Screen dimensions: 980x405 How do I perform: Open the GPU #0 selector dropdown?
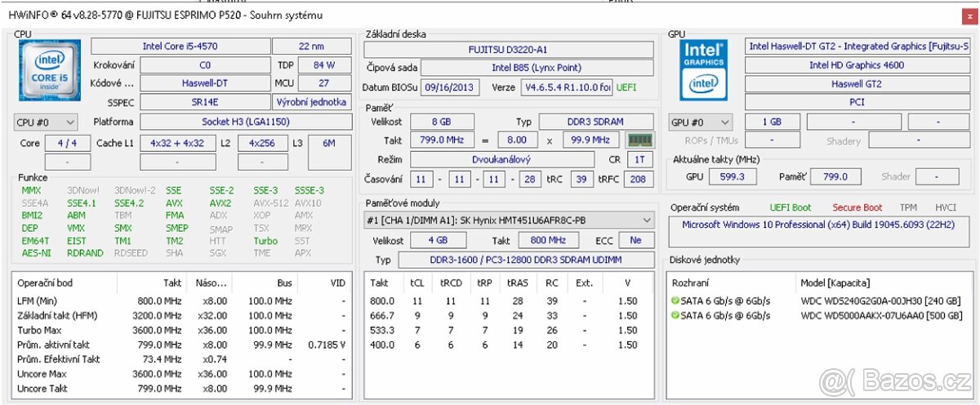coord(700,122)
